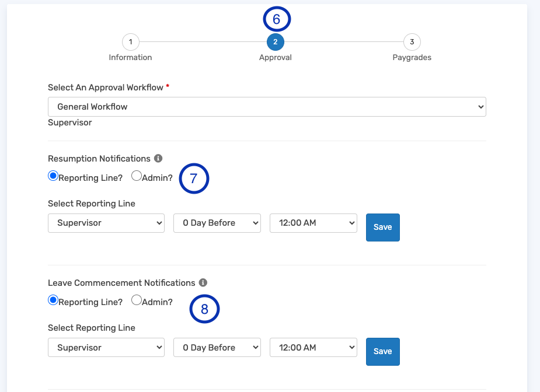Open the Supervisor dropdown under Leave Commencement

[x=106, y=347]
